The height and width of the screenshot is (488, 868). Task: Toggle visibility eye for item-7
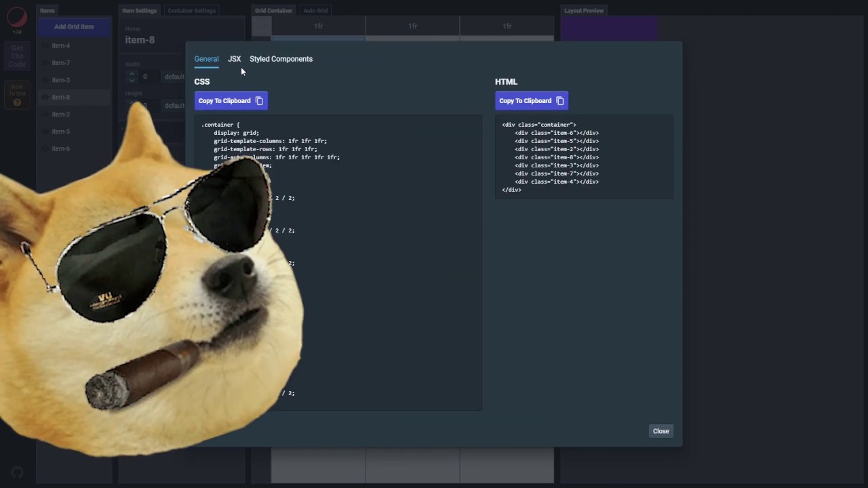pyautogui.click(x=45, y=63)
